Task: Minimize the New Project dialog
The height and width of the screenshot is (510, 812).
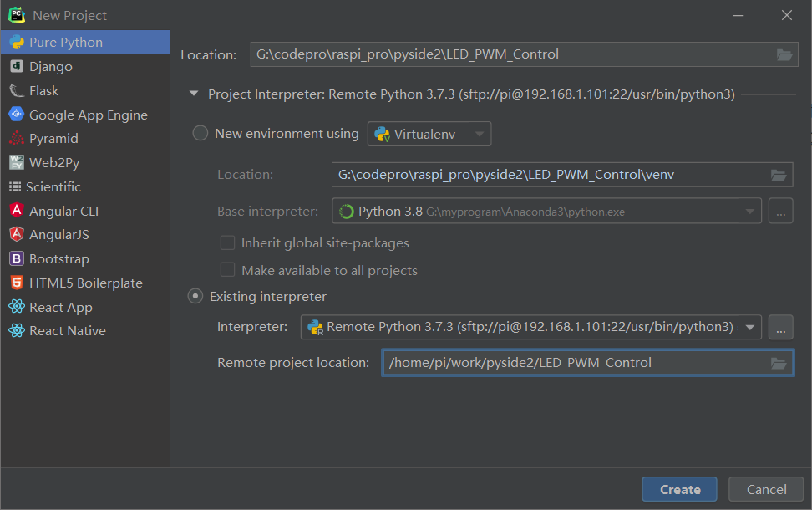Action: point(738,16)
